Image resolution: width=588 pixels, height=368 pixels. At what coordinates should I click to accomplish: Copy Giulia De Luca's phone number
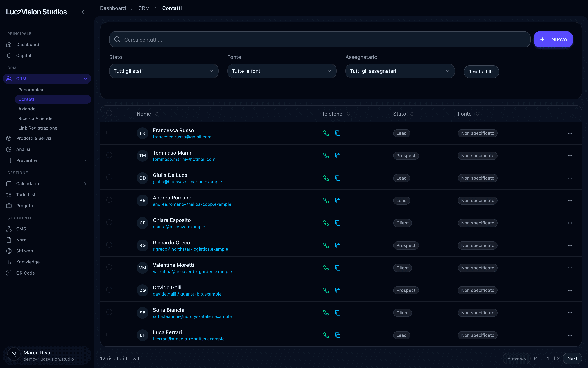[338, 178]
